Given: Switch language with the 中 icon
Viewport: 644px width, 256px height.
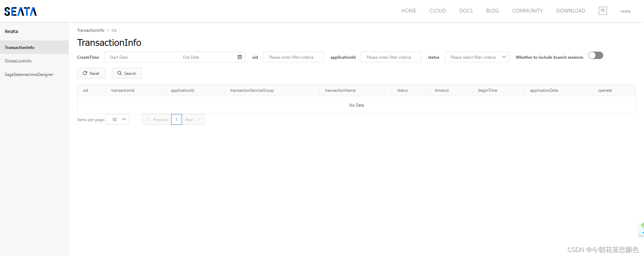Looking at the screenshot, I should tap(603, 11).
